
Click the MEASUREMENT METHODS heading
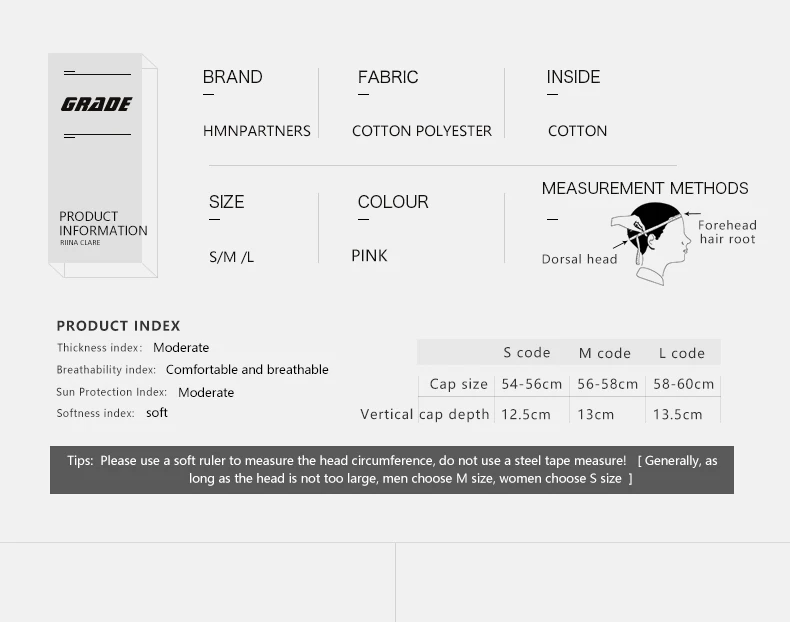point(645,188)
